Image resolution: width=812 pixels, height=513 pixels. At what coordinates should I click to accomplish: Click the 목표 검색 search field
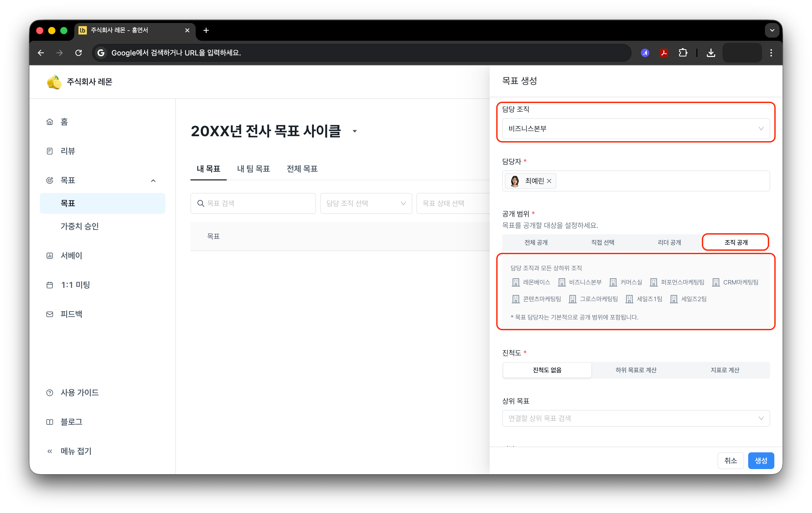coord(253,203)
